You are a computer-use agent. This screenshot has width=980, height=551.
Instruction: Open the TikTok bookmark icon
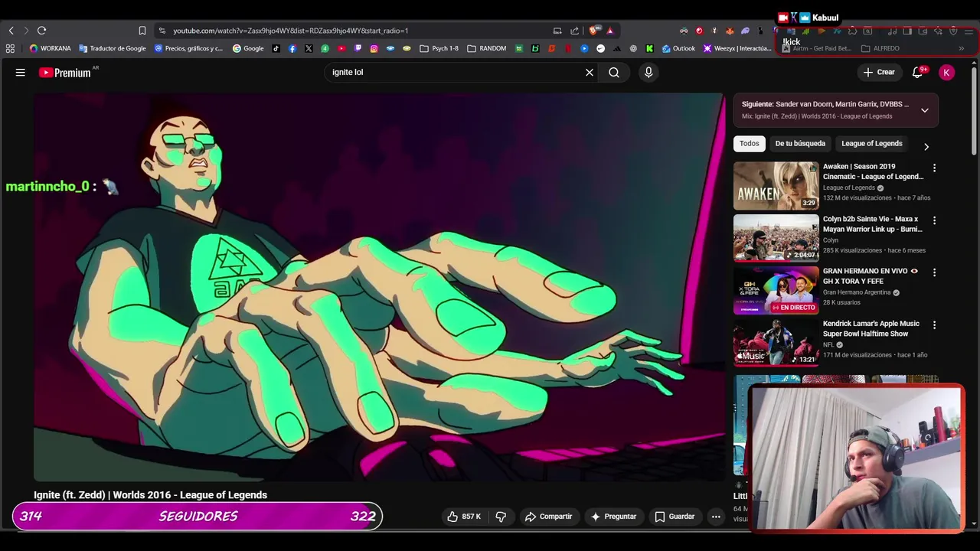pos(276,48)
